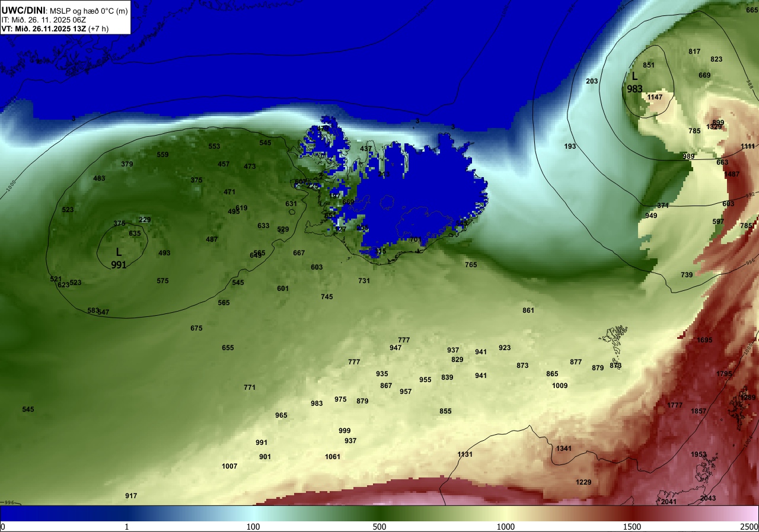This screenshot has width=759, height=532.
Task: Click the 855 height value
Action: point(445,411)
